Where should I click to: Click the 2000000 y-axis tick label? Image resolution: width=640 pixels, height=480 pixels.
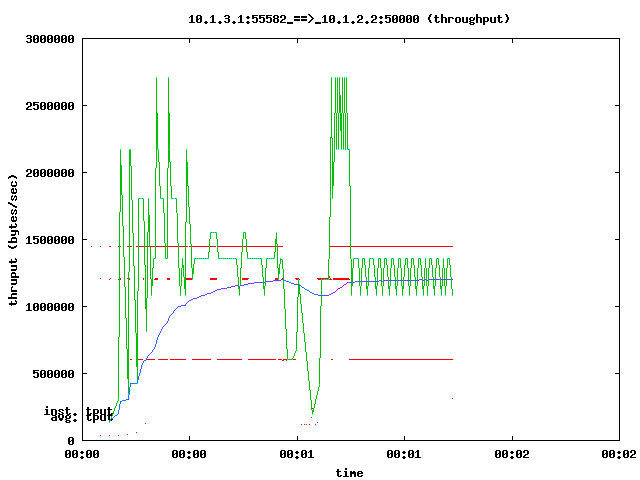coord(51,173)
